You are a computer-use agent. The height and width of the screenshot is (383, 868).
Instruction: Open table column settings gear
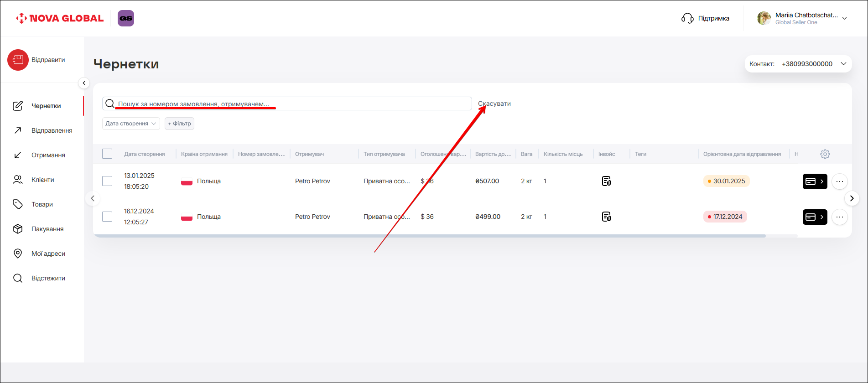coord(825,154)
